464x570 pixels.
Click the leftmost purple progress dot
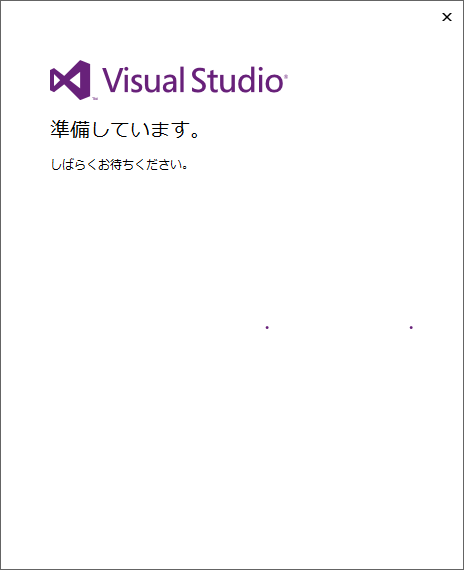(x=267, y=328)
